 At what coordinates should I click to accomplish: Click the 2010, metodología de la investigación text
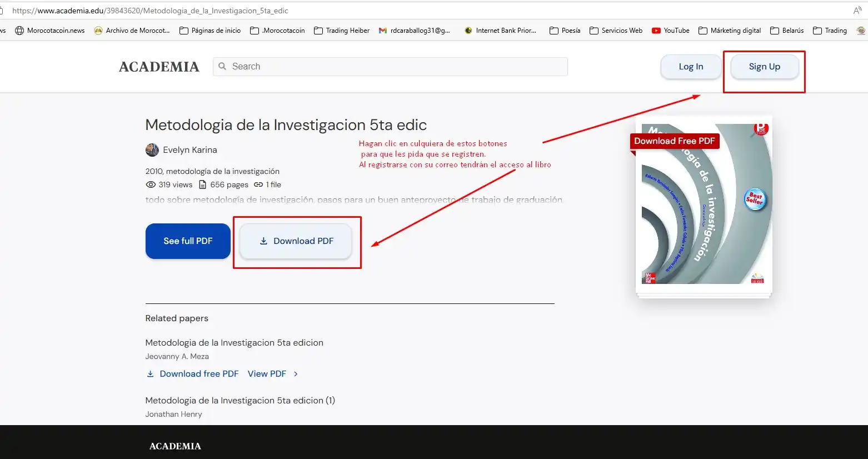pyautogui.click(x=212, y=171)
